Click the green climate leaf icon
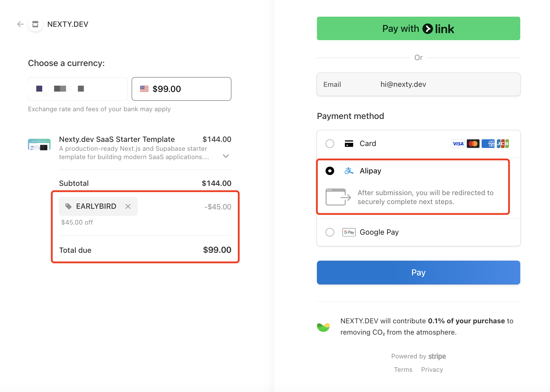The height and width of the screenshot is (392, 550). (x=323, y=327)
